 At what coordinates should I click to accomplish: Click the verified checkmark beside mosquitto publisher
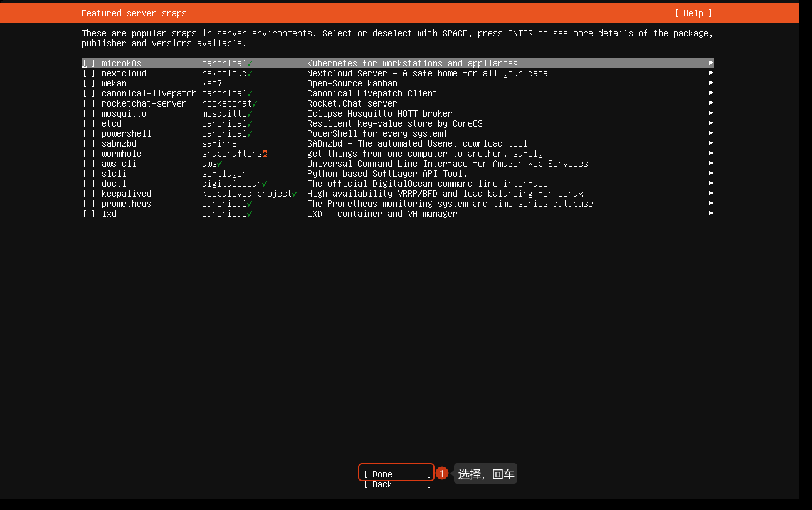tap(250, 113)
